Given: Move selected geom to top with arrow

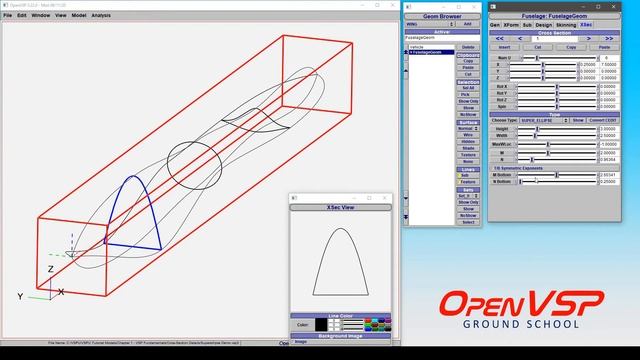Looking at the screenshot, I should [406, 52].
